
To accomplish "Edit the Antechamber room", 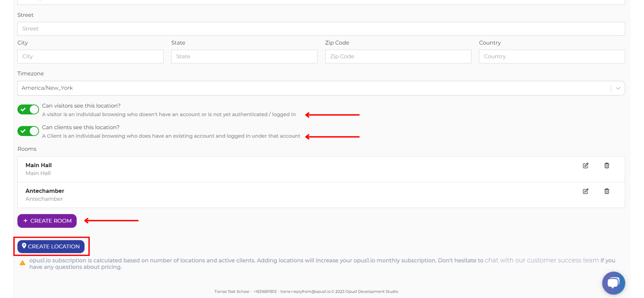I will [x=585, y=191].
